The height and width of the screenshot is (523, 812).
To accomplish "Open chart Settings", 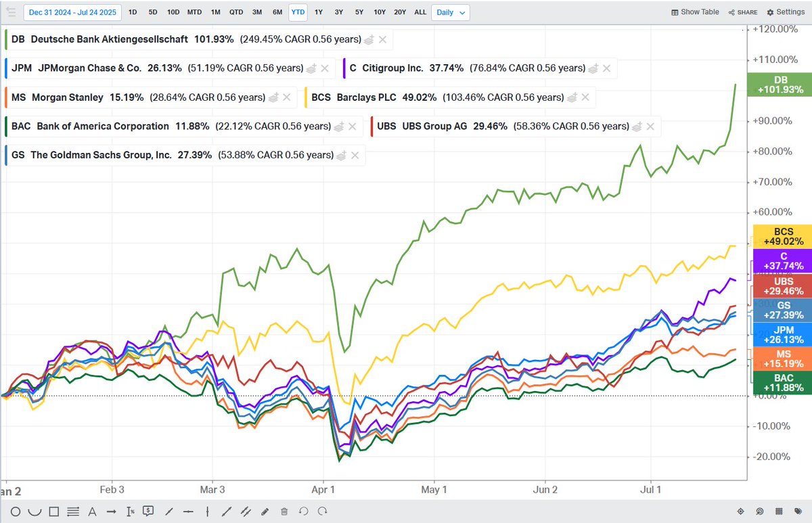I will pyautogui.click(x=786, y=12).
